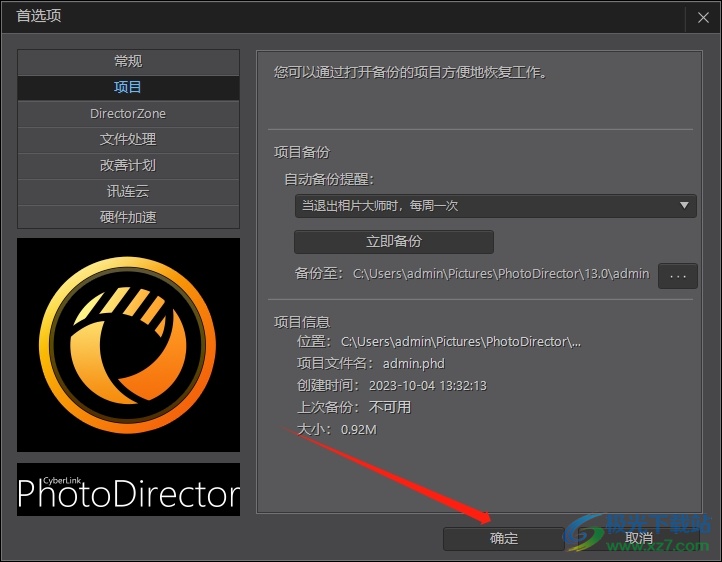Click the creation time 2023-10-04 13:32:13
Viewport: 722px width, 562px height.
(x=427, y=386)
